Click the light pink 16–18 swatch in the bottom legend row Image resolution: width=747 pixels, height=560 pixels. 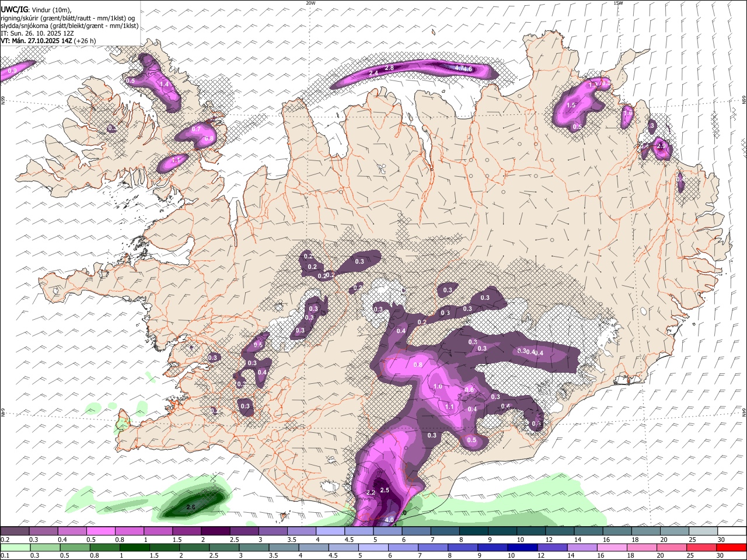[x=612, y=547]
